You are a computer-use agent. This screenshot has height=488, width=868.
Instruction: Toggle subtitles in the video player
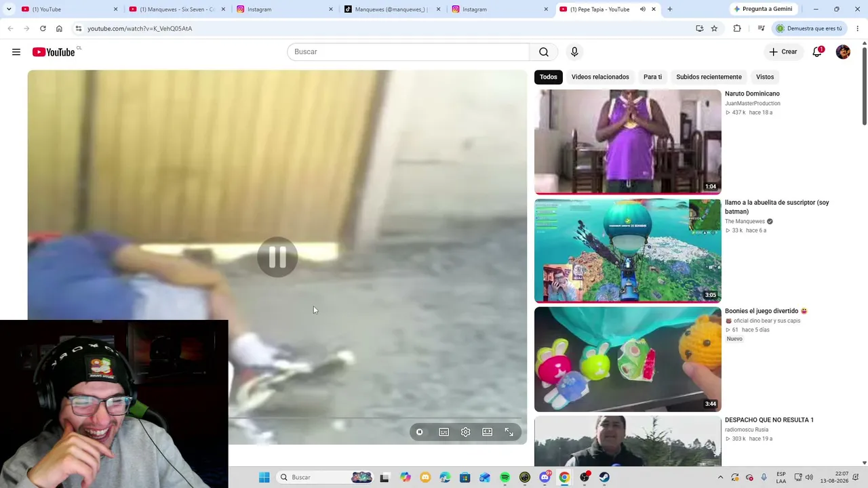(444, 432)
